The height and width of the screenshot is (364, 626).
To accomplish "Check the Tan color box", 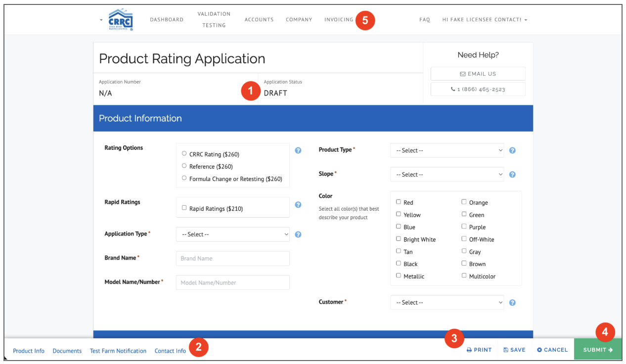I will coord(399,251).
